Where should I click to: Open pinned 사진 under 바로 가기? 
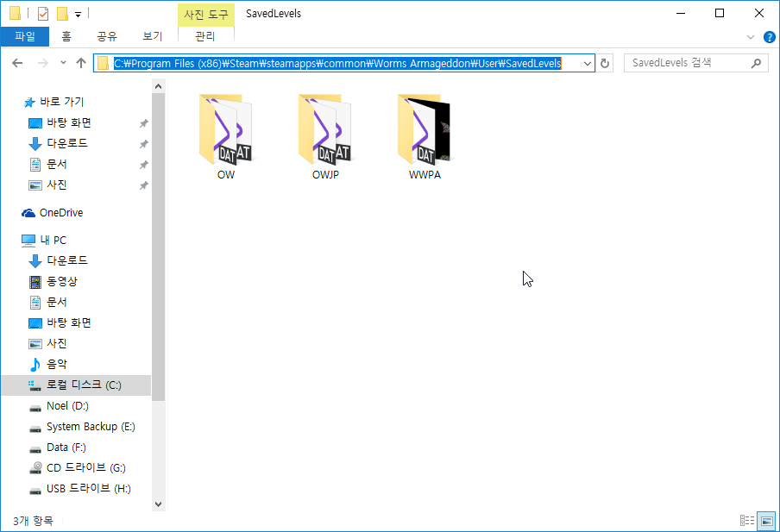pyautogui.click(x=56, y=185)
